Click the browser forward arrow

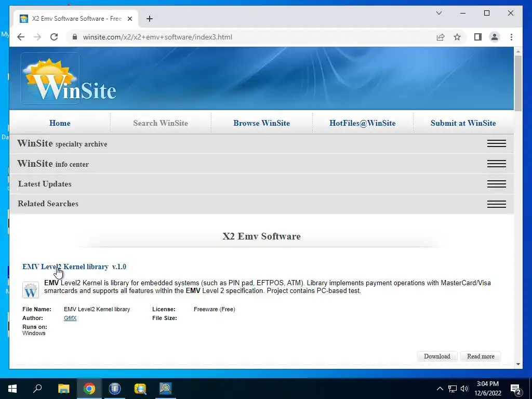pyautogui.click(x=37, y=37)
